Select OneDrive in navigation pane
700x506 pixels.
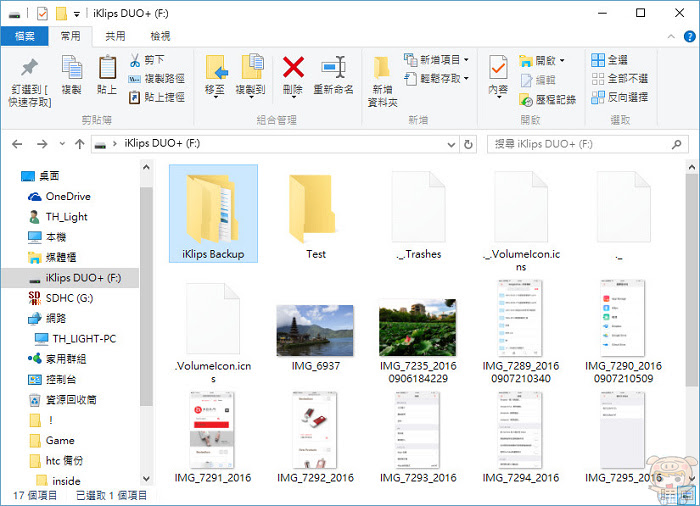[59, 197]
